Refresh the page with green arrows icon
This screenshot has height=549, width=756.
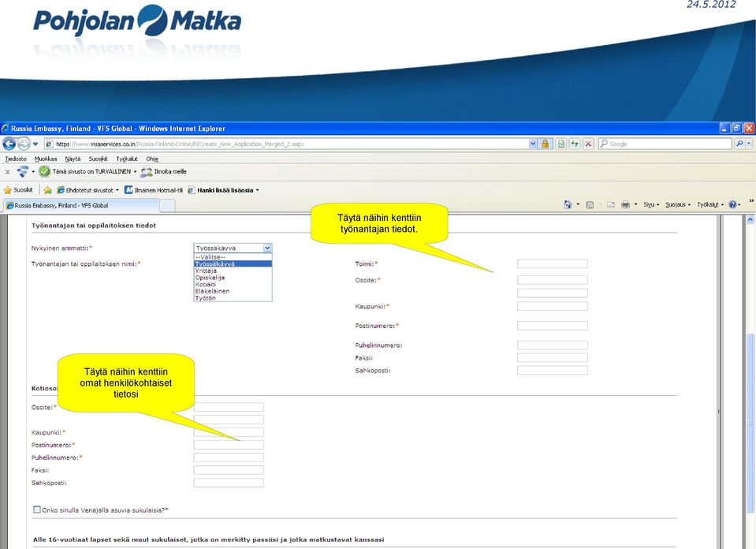[x=575, y=144]
